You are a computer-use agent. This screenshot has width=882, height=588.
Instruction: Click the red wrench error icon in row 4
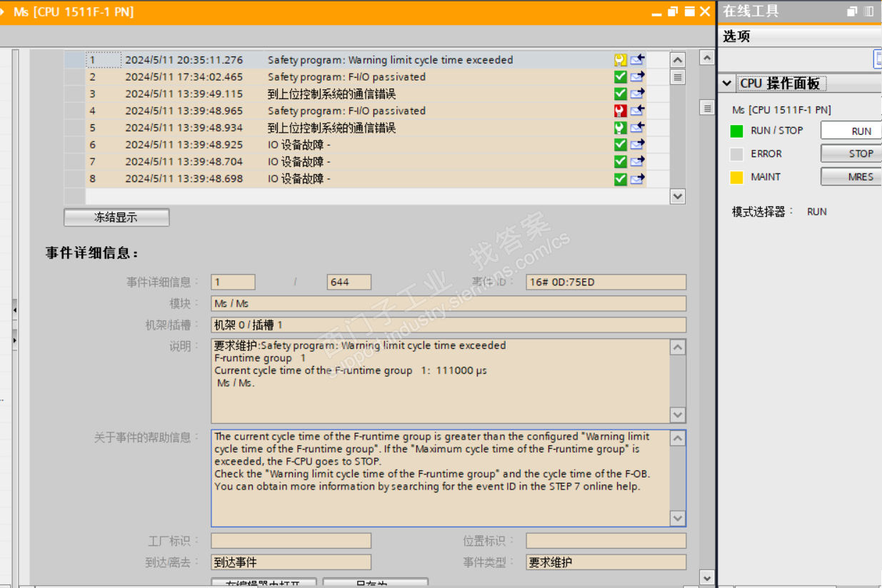tap(620, 111)
